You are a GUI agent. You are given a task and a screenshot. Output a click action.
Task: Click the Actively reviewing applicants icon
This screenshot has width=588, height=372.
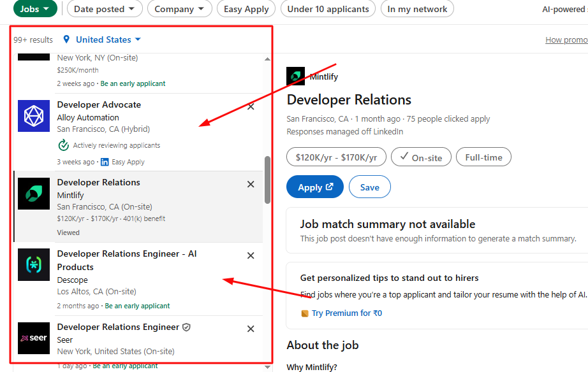[63, 145]
